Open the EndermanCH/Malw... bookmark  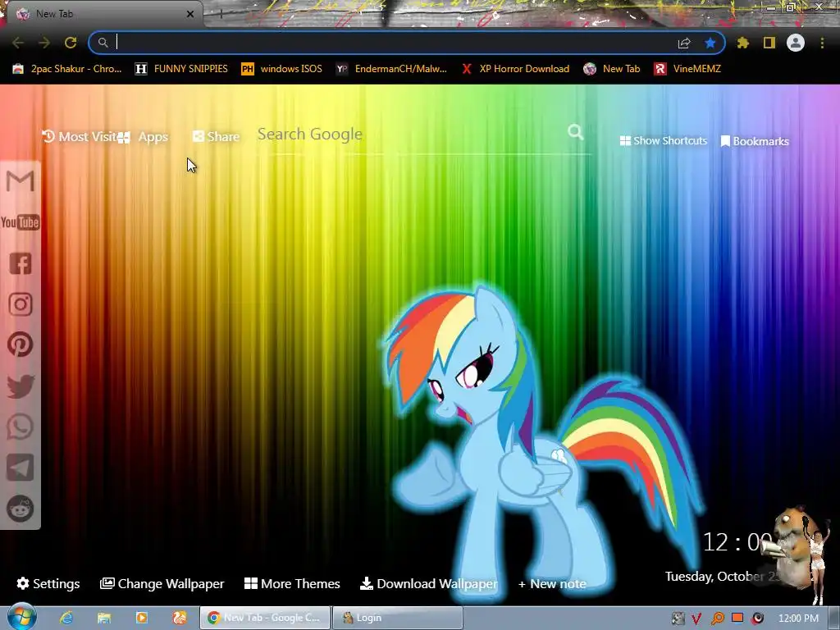[391, 69]
